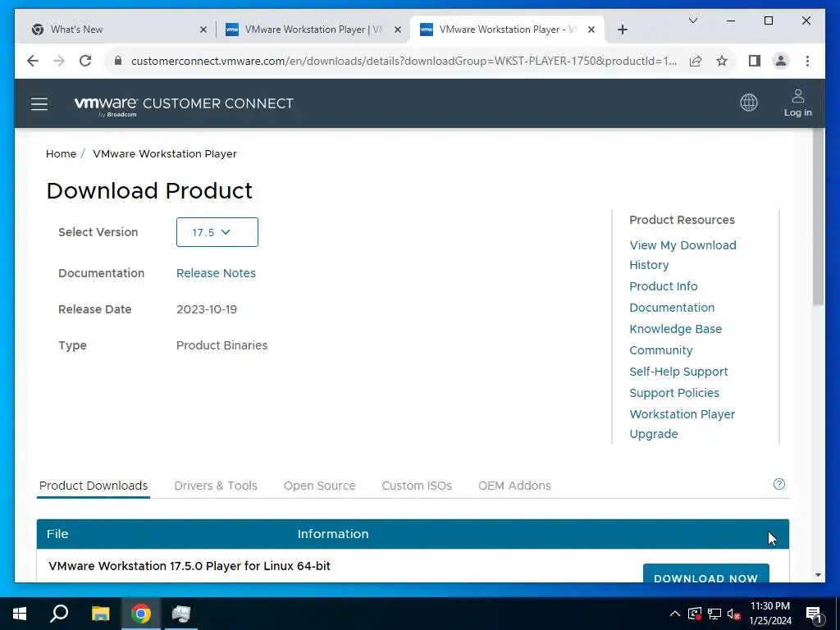This screenshot has width=840, height=630.
Task: Click the browser forward arrow
Action: click(x=59, y=61)
